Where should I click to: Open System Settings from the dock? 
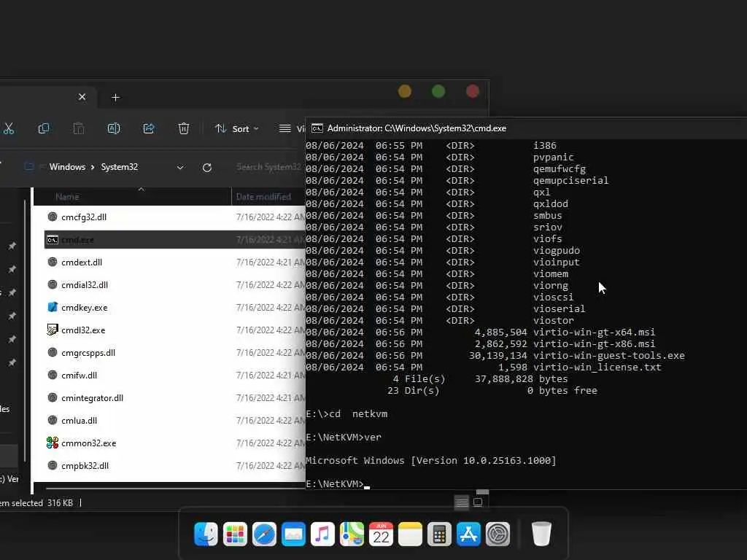[498, 534]
